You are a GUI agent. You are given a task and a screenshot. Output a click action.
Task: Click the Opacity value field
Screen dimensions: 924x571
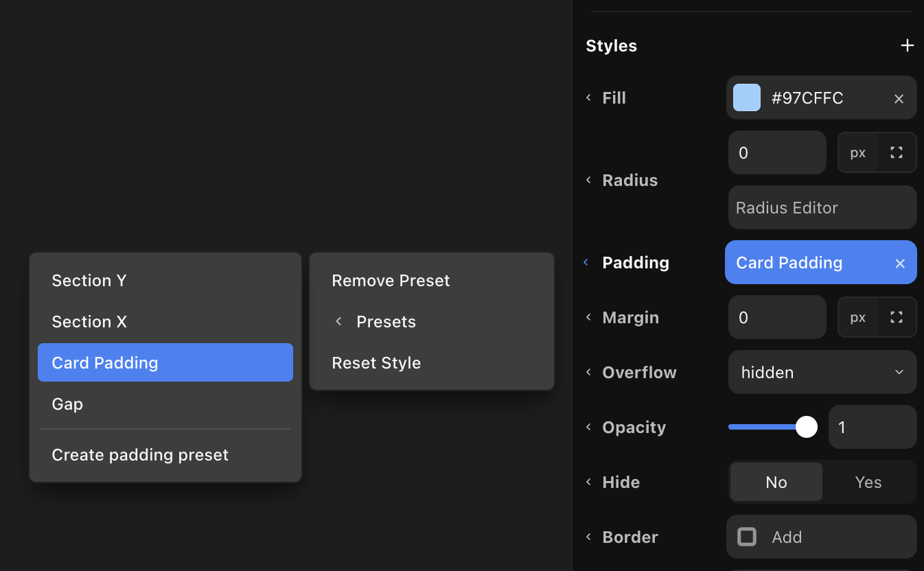click(x=873, y=427)
